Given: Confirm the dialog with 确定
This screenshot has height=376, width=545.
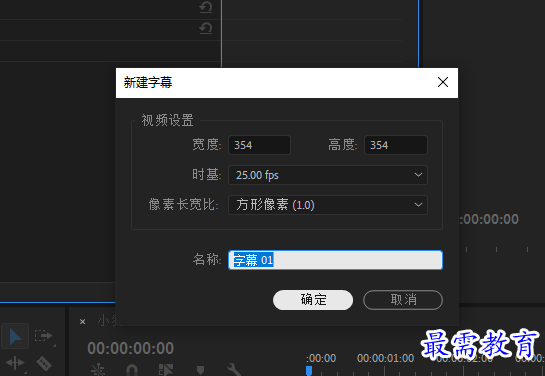Looking at the screenshot, I should tap(313, 300).
